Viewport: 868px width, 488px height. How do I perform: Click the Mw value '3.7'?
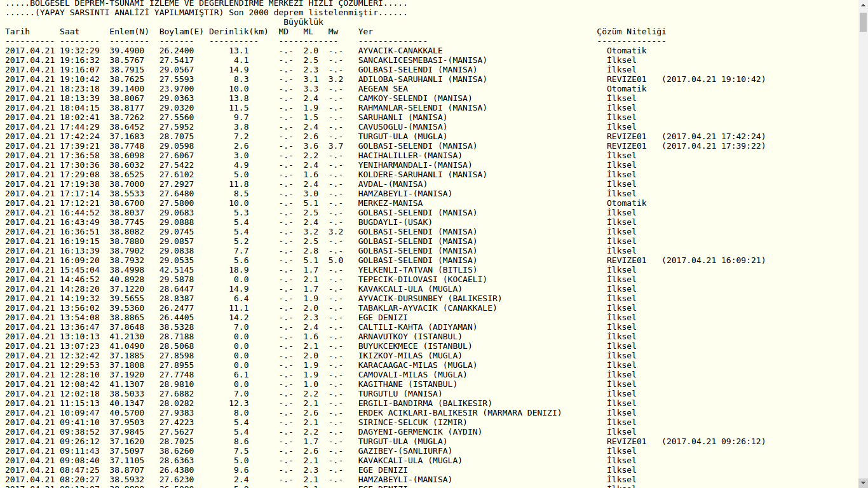336,146
